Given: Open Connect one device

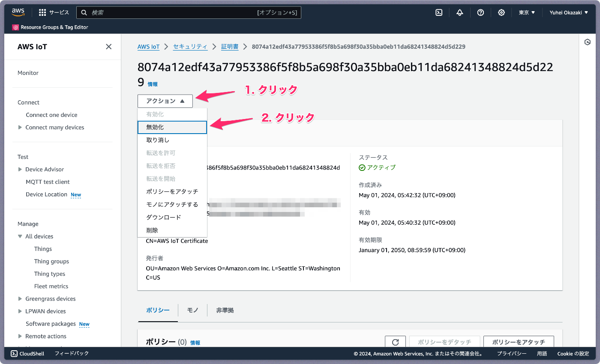Looking at the screenshot, I should pyautogui.click(x=51, y=115).
